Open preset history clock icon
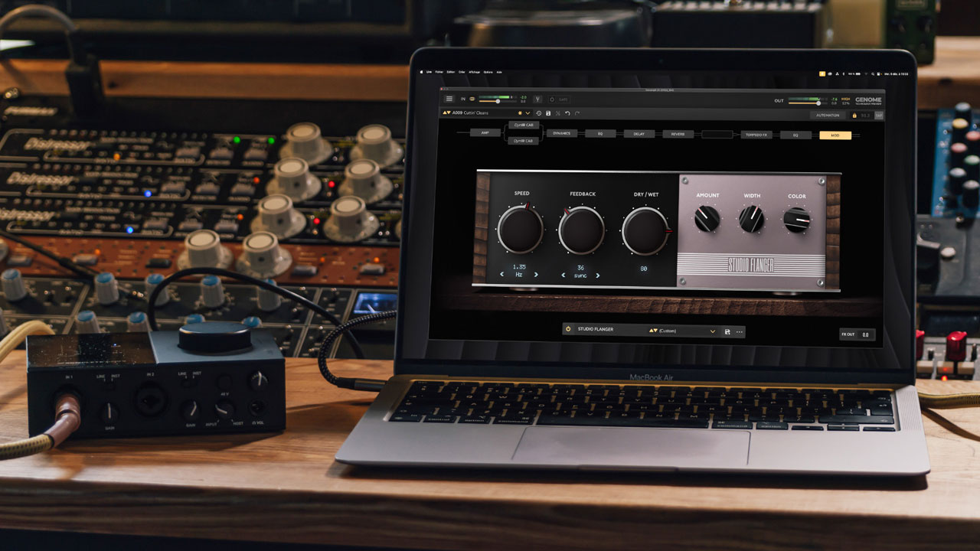Screen dimensions: 980x551 tap(538, 113)
